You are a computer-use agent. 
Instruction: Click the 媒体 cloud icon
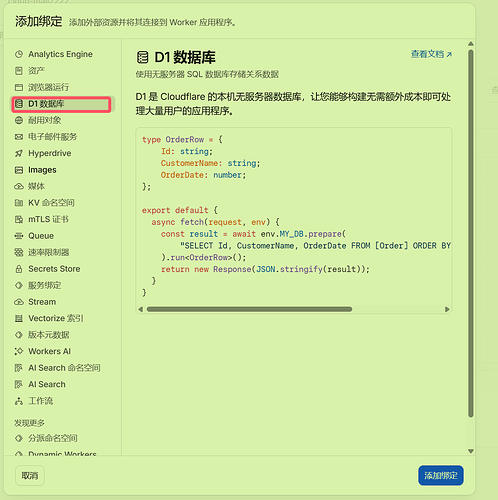tap(19, 186)
